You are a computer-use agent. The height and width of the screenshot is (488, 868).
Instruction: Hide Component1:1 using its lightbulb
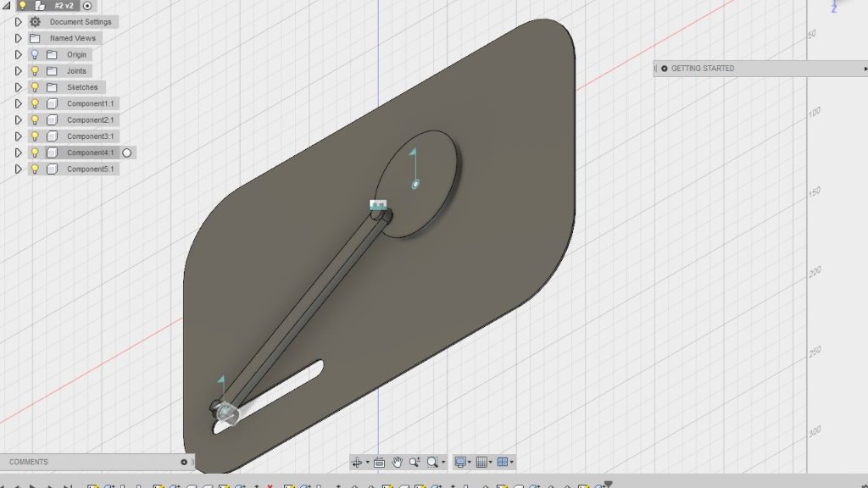(34, 103)
